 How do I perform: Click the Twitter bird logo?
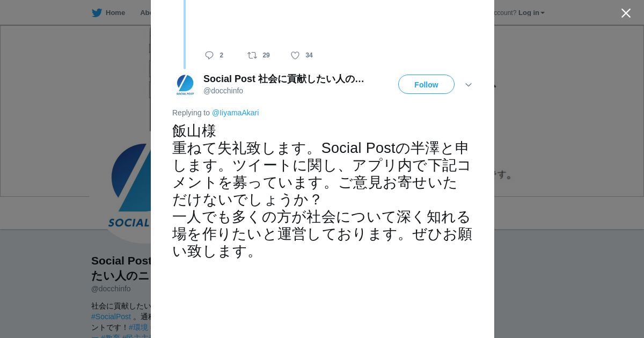pos(97,13)
